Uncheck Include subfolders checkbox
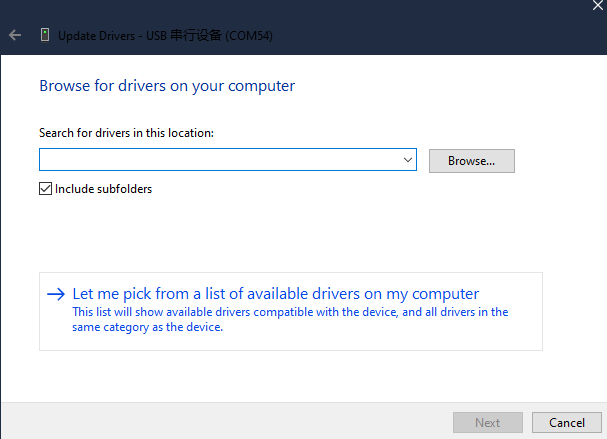The image size is (607, 439). pos(45,189)
